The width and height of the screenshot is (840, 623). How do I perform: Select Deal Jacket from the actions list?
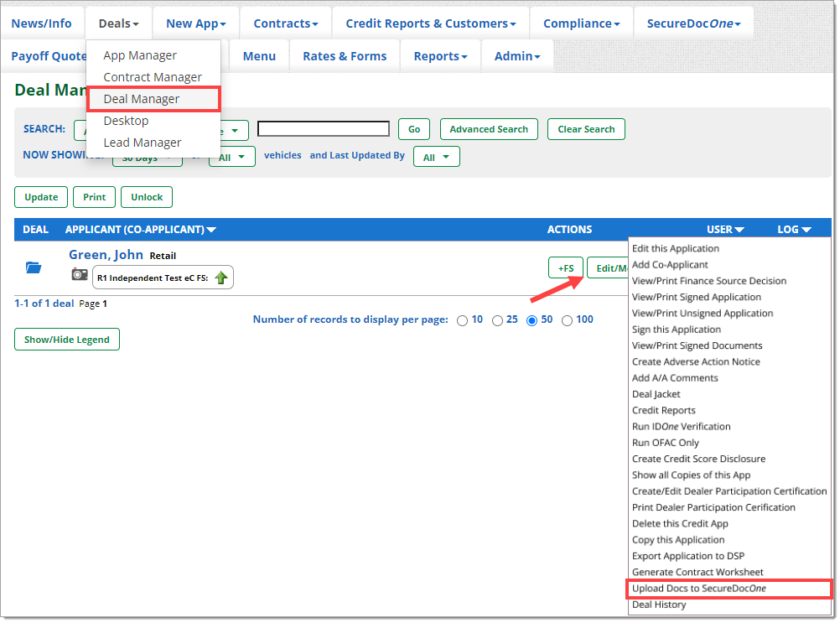[x=656, y=394]
